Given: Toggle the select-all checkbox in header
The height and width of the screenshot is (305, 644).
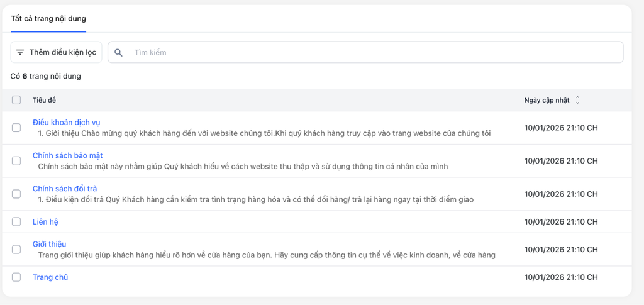Looking at the screenshot, I should click(x=16, y=100).
